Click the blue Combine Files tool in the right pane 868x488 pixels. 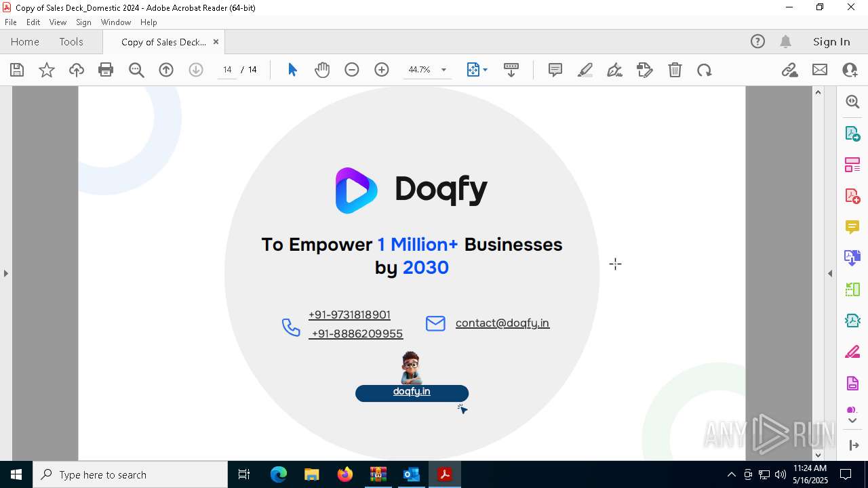click(852, 258)
